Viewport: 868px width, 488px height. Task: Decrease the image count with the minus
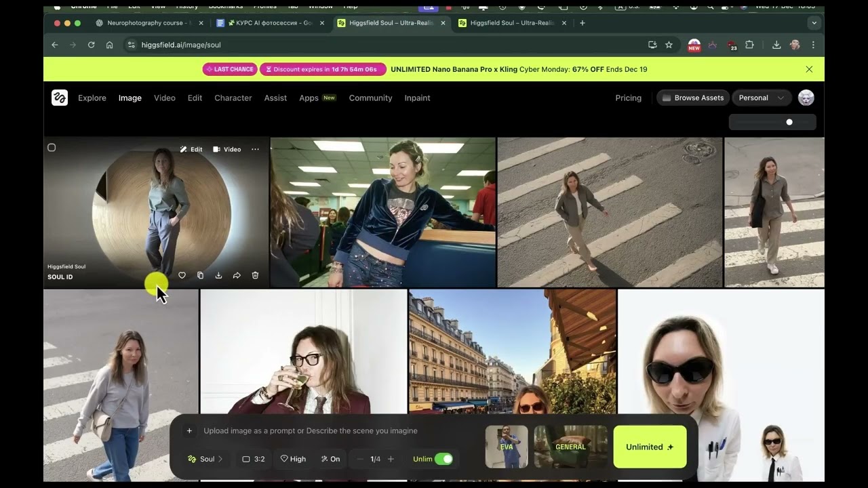click(x=360, y=459)
